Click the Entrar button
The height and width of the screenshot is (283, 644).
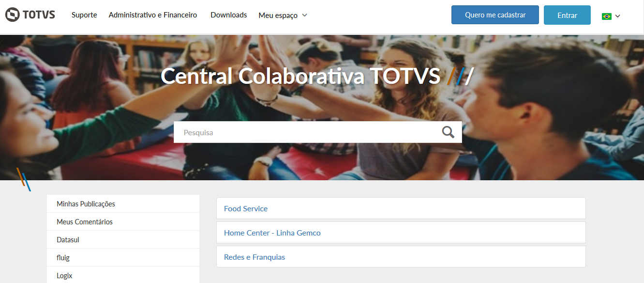[x=567, y=15]
